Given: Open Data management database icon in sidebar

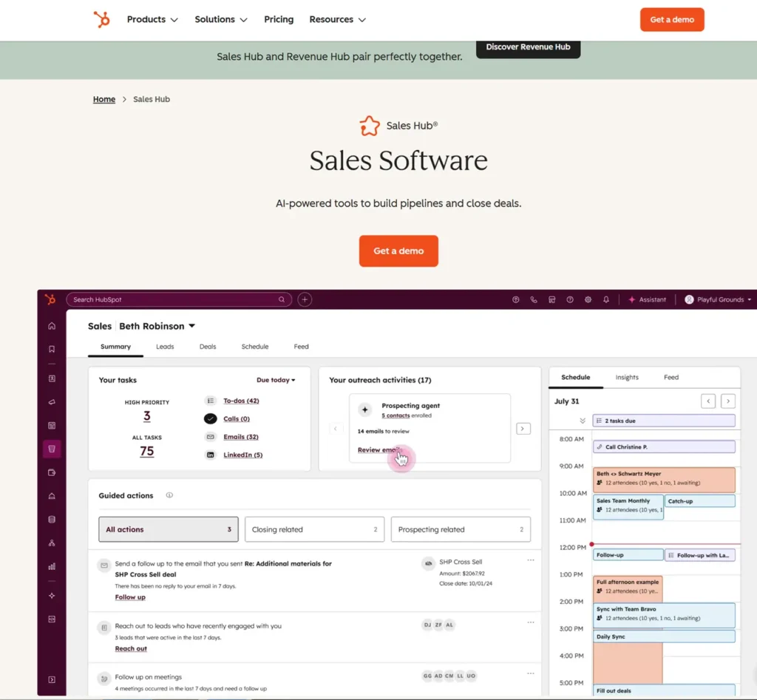Looking at the screenshot, I should 52,520.
